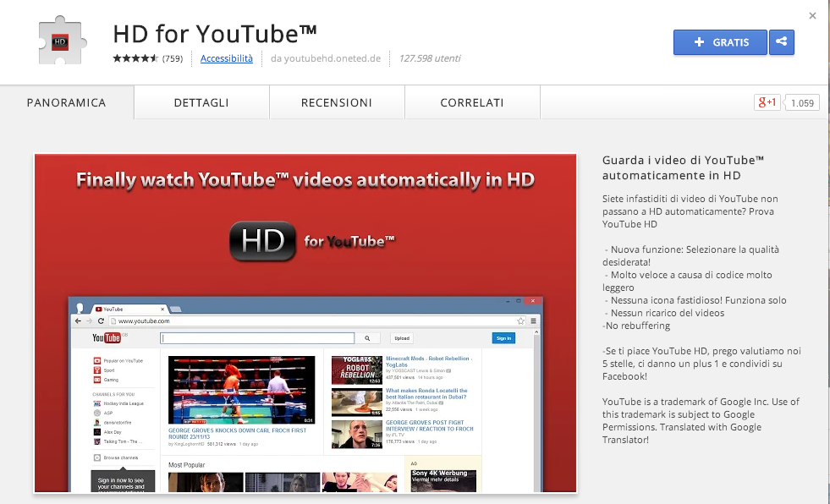Open the CORRELATI tab
Viewport: 830px width, 504px height.
pyautogui.click(x=472, y=102)
